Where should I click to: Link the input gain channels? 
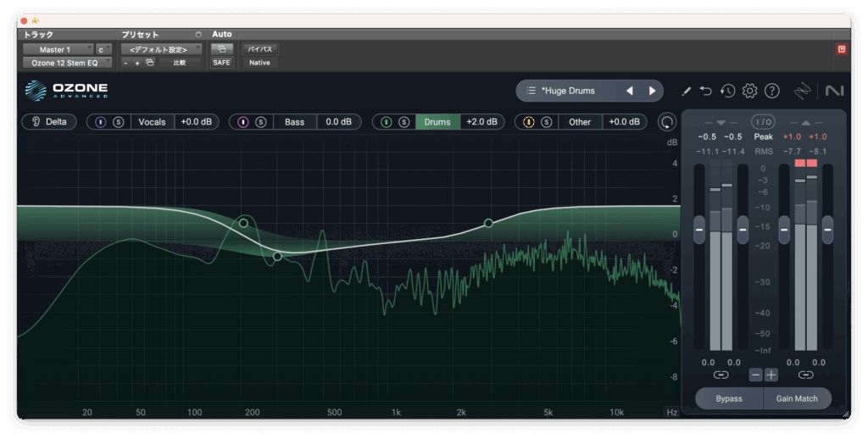coord(721,375)
